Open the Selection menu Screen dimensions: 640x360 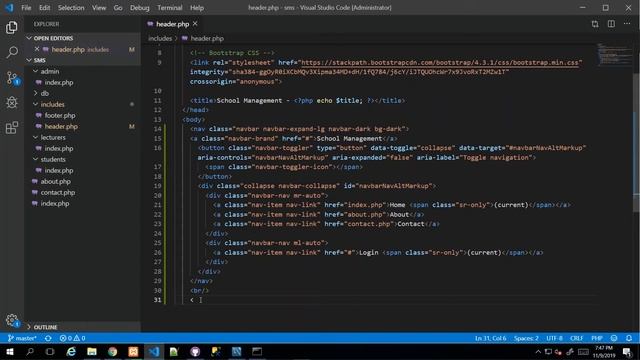click(x=71, y=8)
